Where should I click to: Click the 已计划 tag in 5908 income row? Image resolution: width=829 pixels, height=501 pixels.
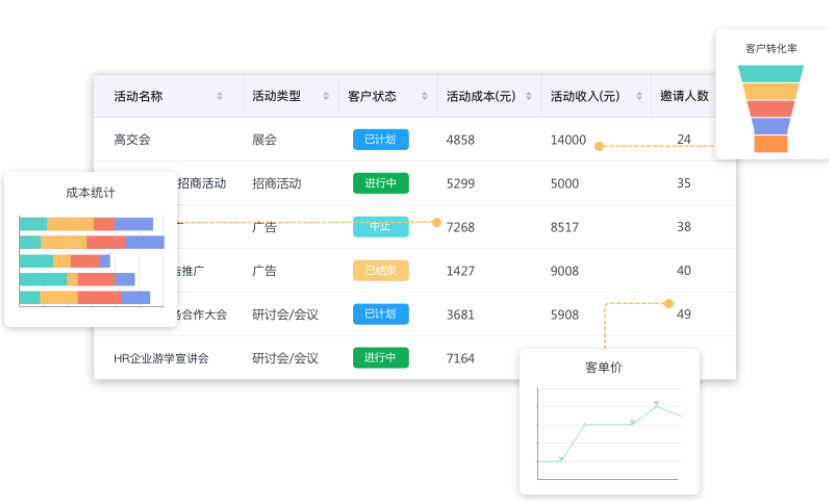pyautogui.click(x=381, y=314)
